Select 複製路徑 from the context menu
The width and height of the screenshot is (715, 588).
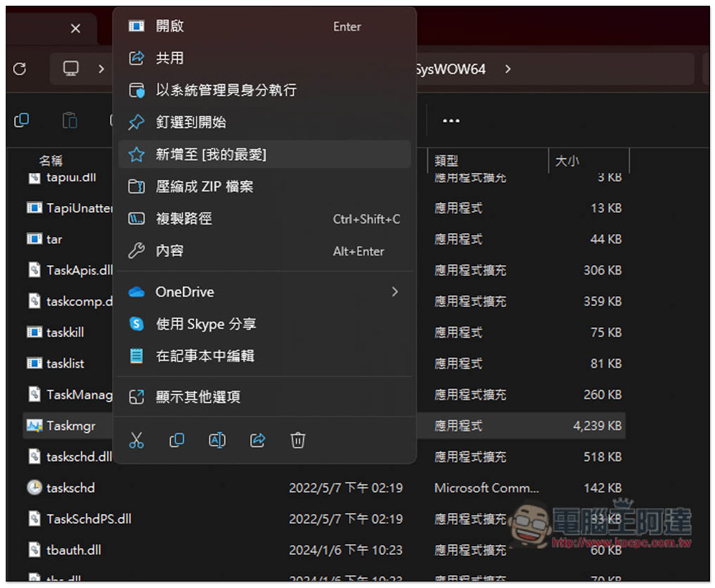tap(265, 219)
